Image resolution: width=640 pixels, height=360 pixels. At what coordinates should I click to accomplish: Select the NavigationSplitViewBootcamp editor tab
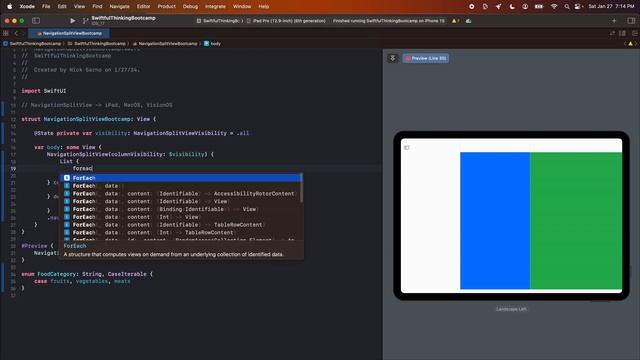tap(69, 33)
